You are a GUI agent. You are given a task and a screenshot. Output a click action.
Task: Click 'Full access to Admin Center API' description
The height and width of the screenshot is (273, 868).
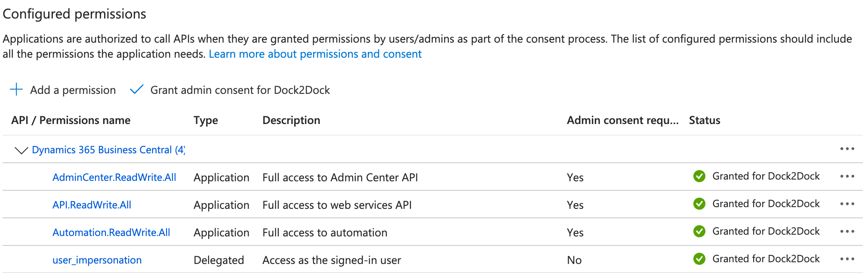[x=340, y=177]
